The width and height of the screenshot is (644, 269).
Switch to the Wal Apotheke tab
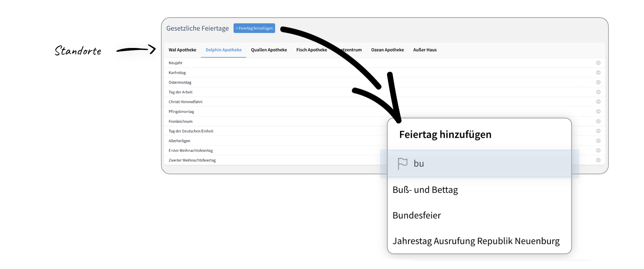coord(182,50)
